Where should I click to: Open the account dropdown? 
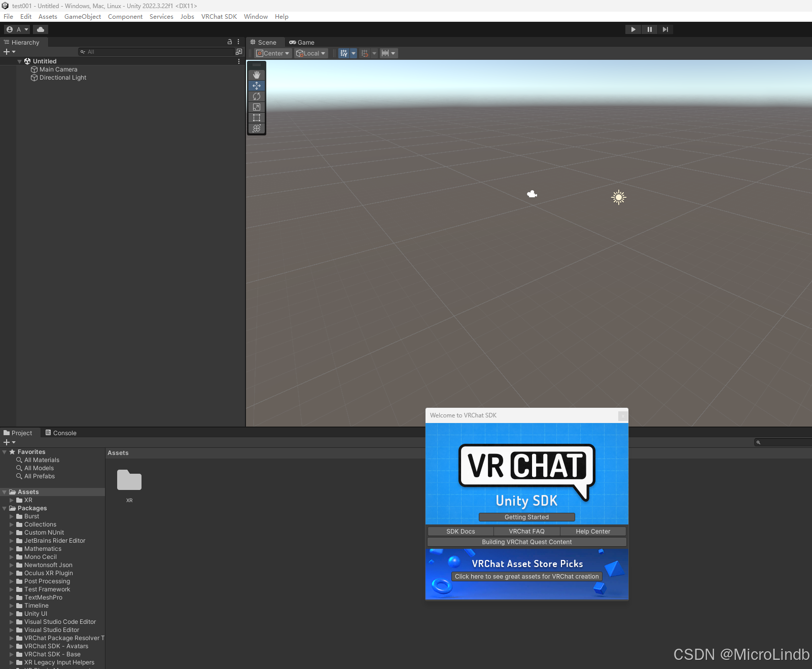17,29
